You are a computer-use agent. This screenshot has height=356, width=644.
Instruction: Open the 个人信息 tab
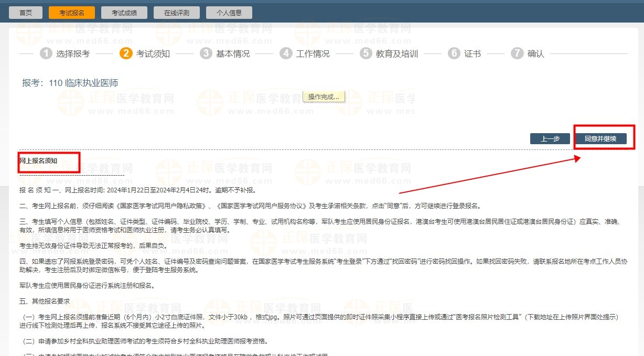(229, 13)
